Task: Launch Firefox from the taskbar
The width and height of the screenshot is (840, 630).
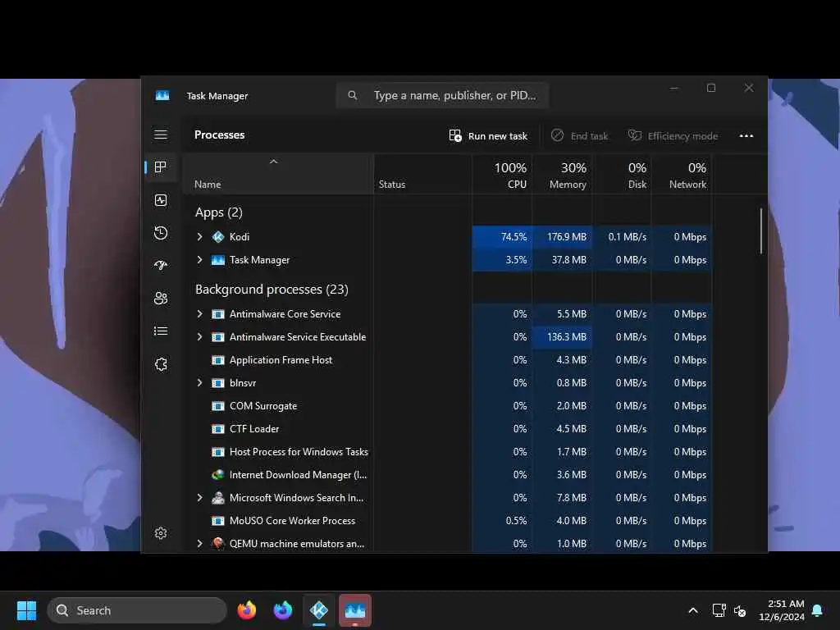Action: (x=246, y=610)
